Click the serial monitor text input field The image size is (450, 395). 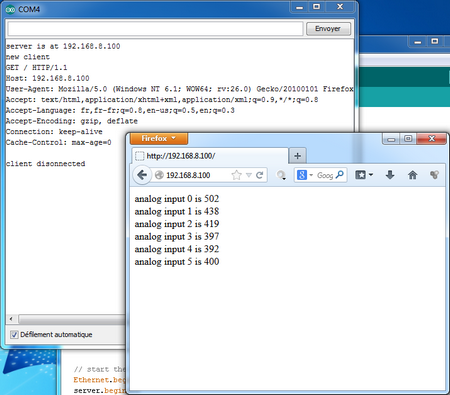155,29
